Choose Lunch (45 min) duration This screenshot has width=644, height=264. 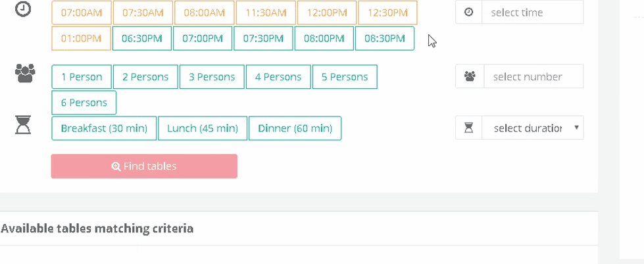coord(202,128)
